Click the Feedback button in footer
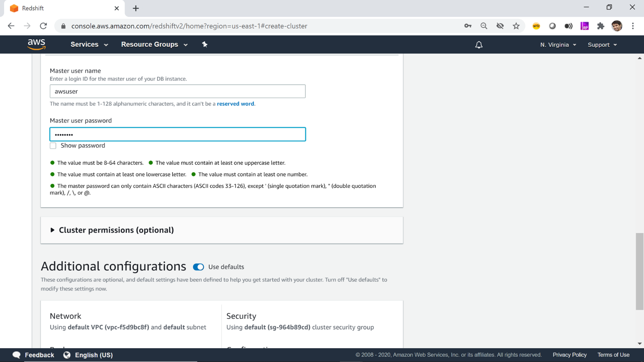This screenshot has width=644, height=362. [x=34, y=355]
